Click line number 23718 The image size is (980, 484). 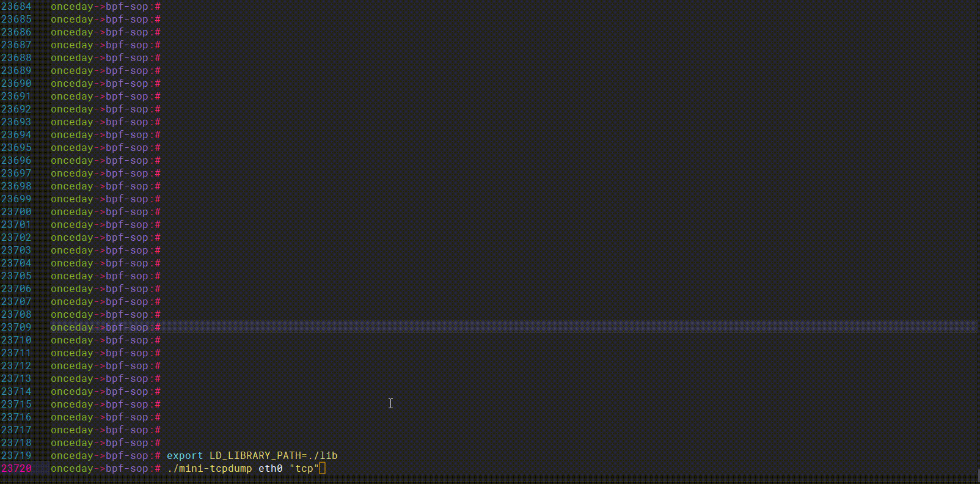point(16,443)
